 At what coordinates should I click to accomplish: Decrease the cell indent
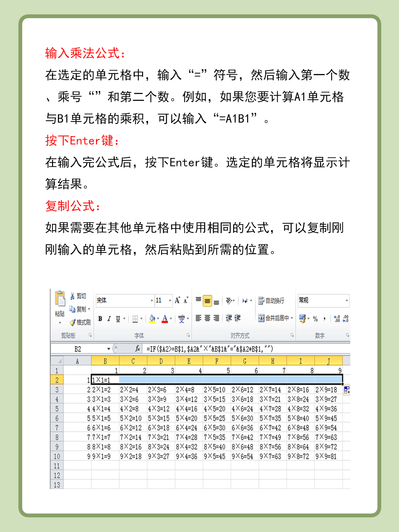coord(229,318)
